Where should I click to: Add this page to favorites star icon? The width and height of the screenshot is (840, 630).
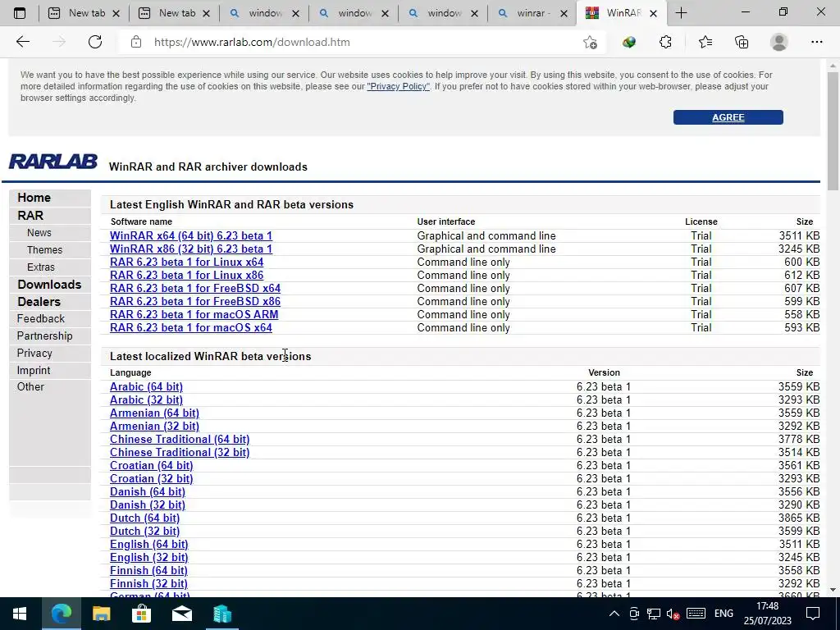point(590,42)
